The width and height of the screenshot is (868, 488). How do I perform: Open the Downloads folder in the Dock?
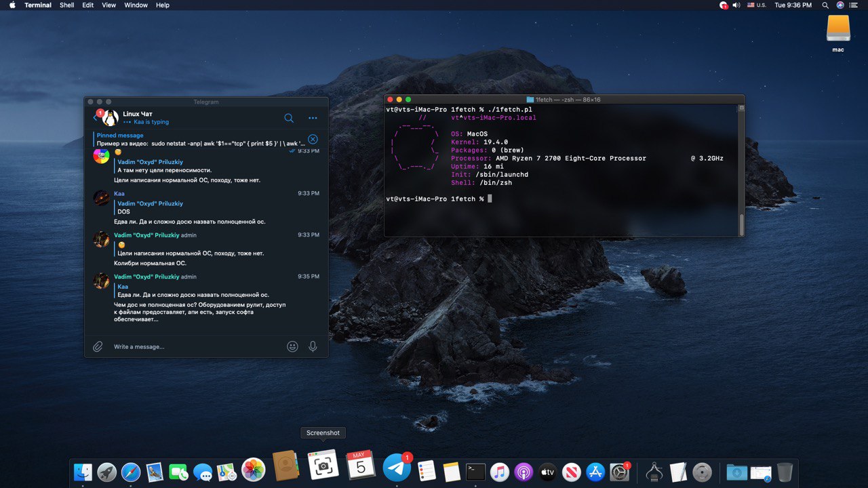[736, 472]
